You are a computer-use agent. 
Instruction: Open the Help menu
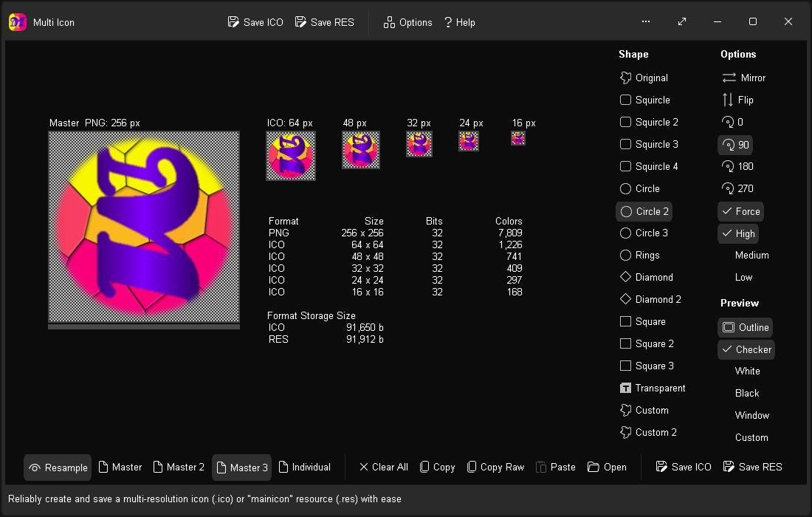[459, 22]
